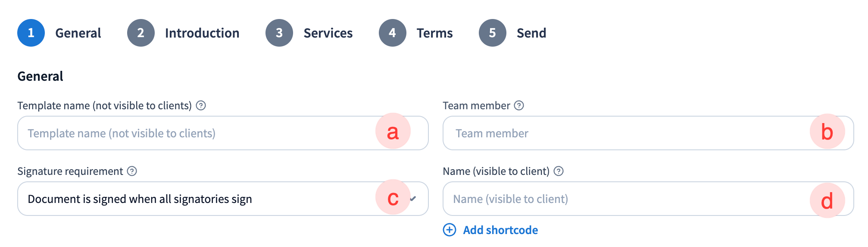The image size is (868, 247).
Task: Click the Add shortcode link
Action: [x=500, y=230]
